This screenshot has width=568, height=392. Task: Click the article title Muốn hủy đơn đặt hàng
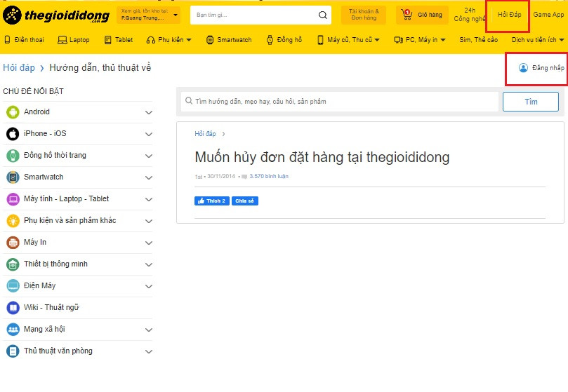point(322,157)
